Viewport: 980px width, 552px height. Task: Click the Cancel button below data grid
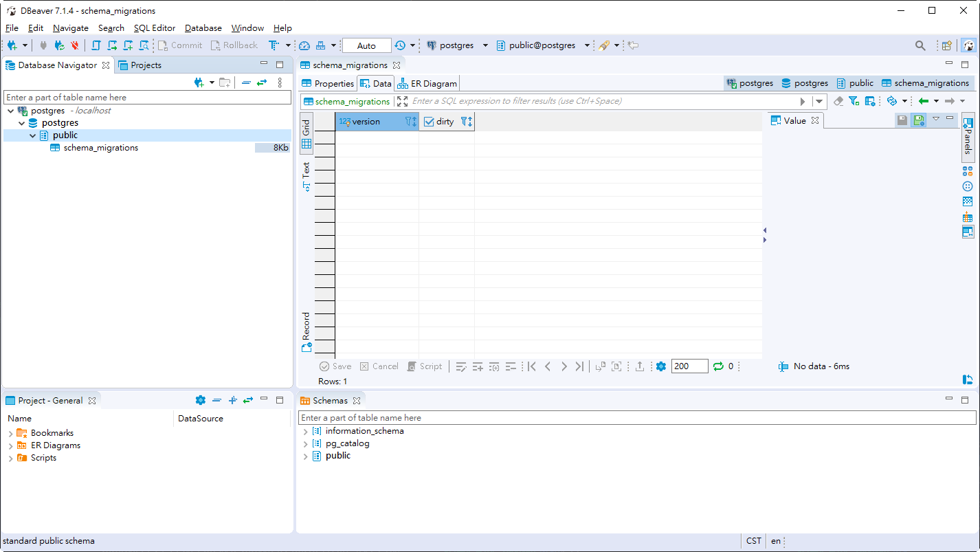pyautogui.click(x=379, y=366)
